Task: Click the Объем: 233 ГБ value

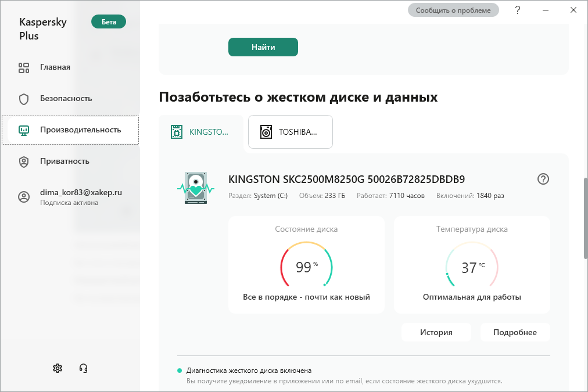Action: (322, 196)
